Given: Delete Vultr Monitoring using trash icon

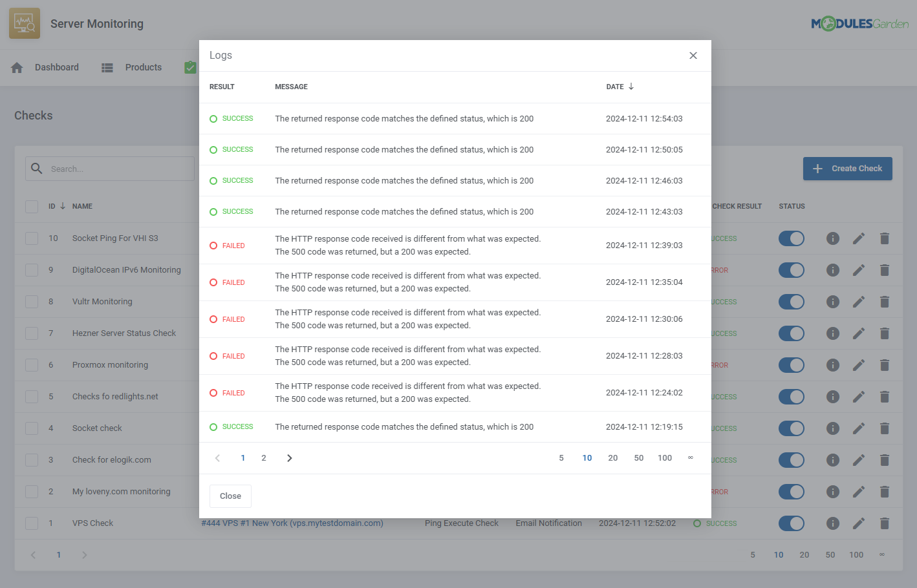Looking at the screenshot, I should pyautogui.click(x=885, y=302).
